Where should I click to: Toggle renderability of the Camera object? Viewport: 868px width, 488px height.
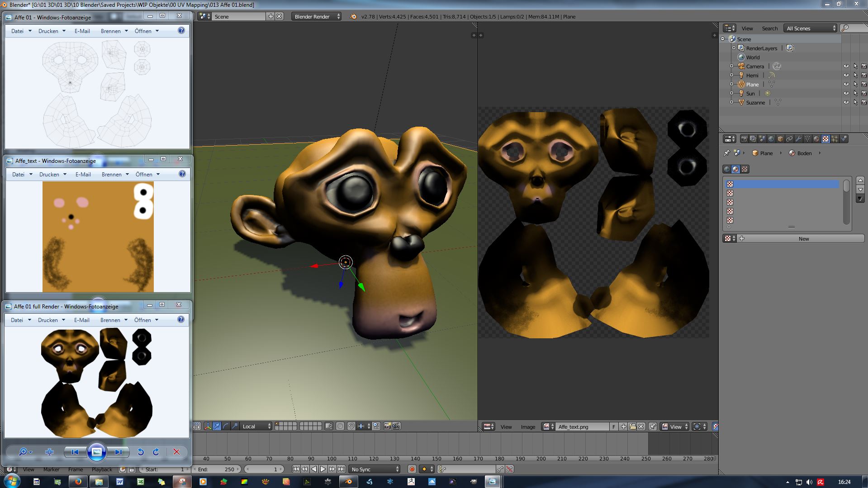864,66
